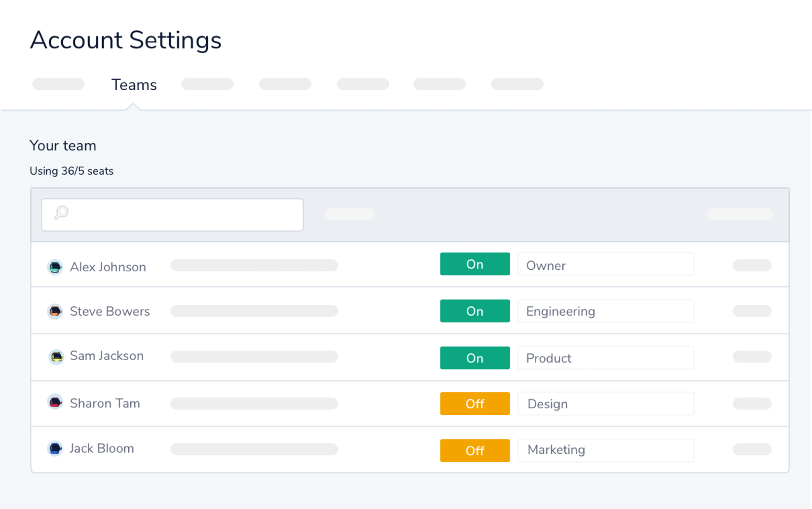Click Alex Johnson's avatar icon
The image size is (812, 509).
[x=55, y=267]
